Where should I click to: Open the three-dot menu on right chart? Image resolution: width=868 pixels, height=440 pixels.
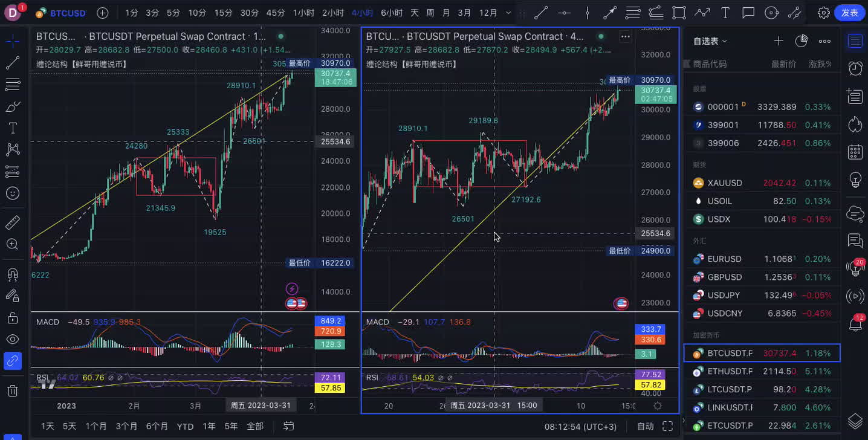[x=625, y=37]
